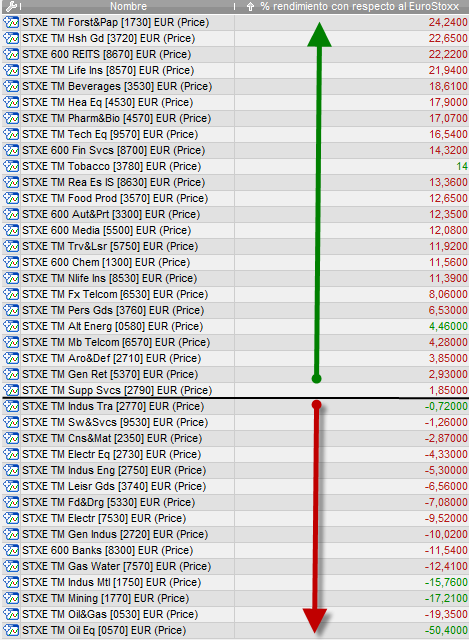Click chart icon next to STXE TM Tobacco

(x=11, y=166)
